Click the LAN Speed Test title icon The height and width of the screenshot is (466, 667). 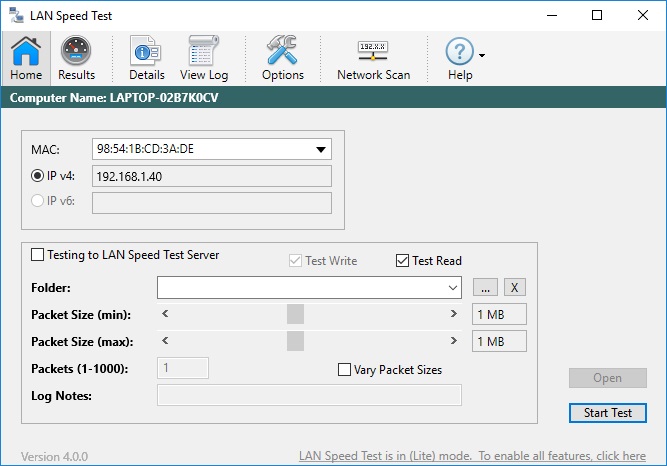click(x=16, y=15)
